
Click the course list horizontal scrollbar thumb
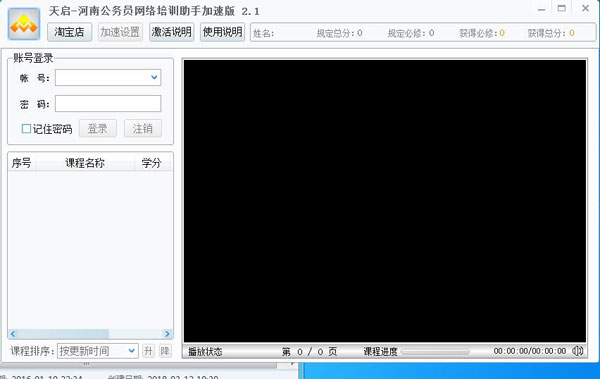click(63, 334)
